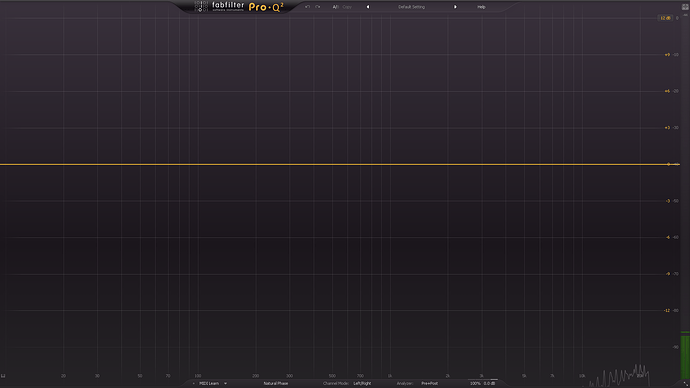Click the 0.0 dB output gain control
This screenshot has width=690, height=388.
[489, 384]
